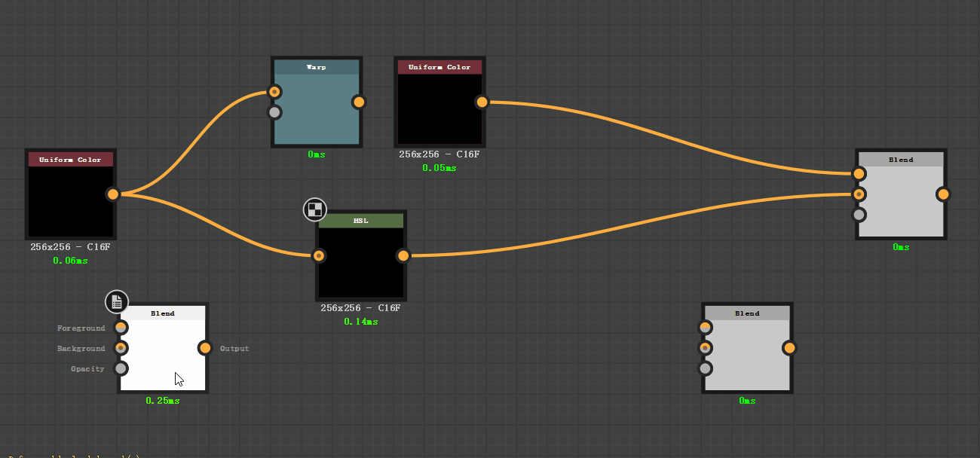Click the Foreground input pin on the Blend node
The height and width of the screenshot is (458, 980).
[x=121, y=327]
